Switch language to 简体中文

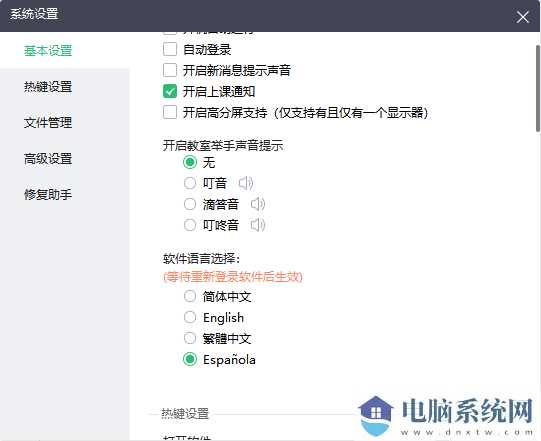190,296
